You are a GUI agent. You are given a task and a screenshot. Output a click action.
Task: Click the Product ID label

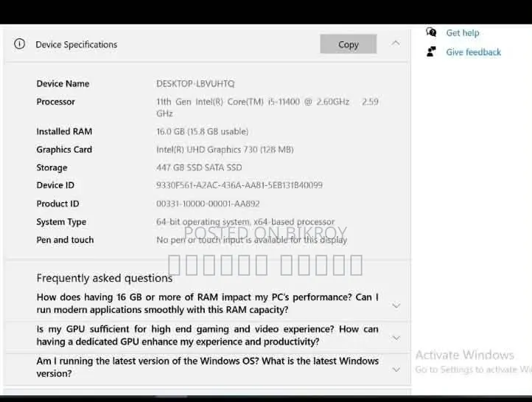57,204
